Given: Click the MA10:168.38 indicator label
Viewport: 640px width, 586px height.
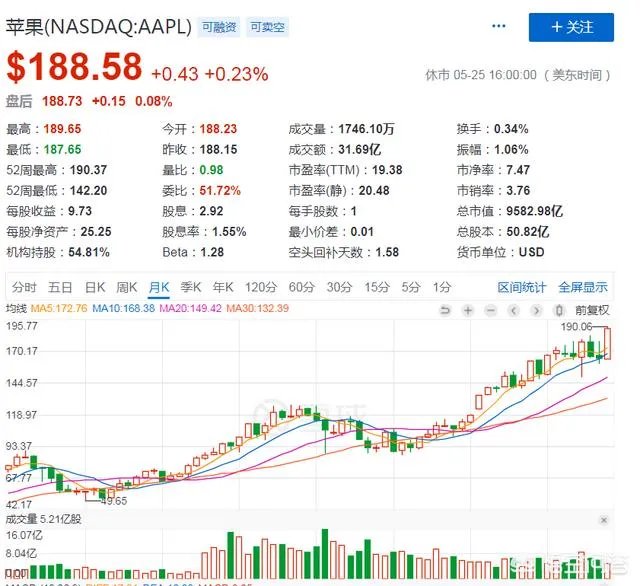Looking at the screenshot, I should click(123, 308).
